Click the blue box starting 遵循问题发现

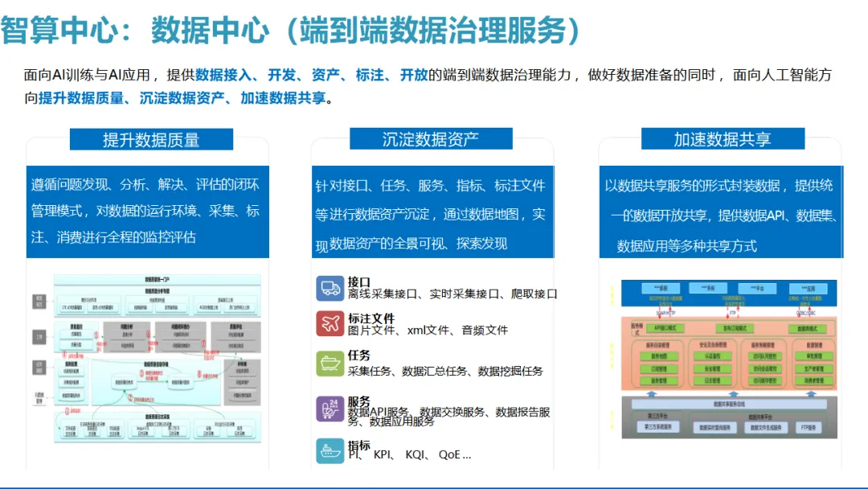(148, 212)
